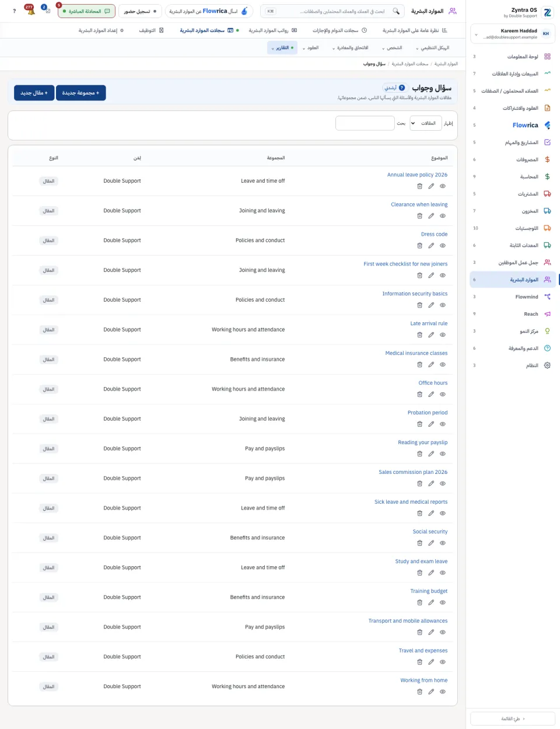Open "لوحة المعلومات" dashboard in the sidebar
Image resolution: width=560 pixels, height=729 pixels.
click(513, 57)
